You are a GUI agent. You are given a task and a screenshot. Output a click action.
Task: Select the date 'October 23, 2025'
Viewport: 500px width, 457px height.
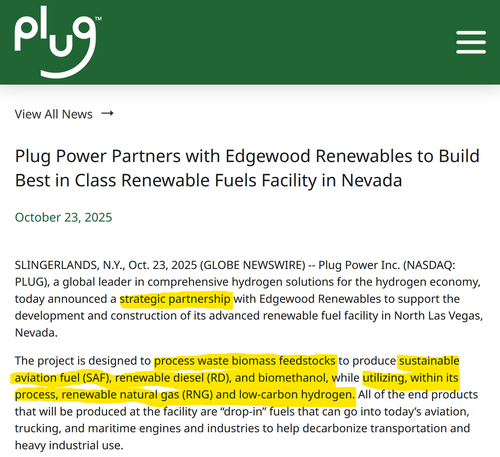tap(63, 217)
